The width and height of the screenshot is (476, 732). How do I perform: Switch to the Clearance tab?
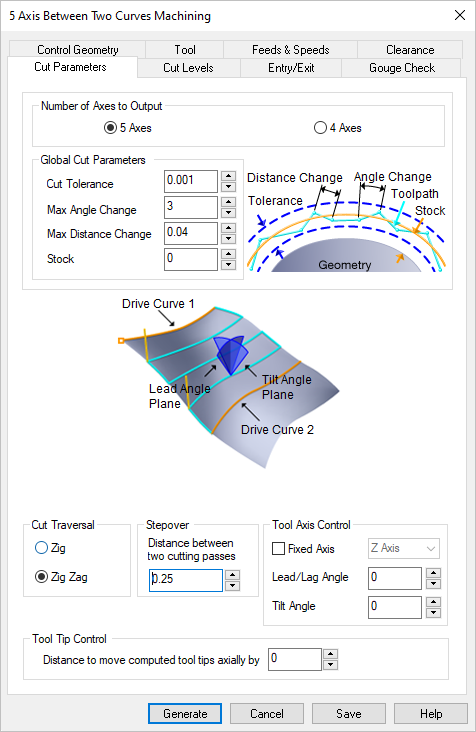[x=410, y=49]
